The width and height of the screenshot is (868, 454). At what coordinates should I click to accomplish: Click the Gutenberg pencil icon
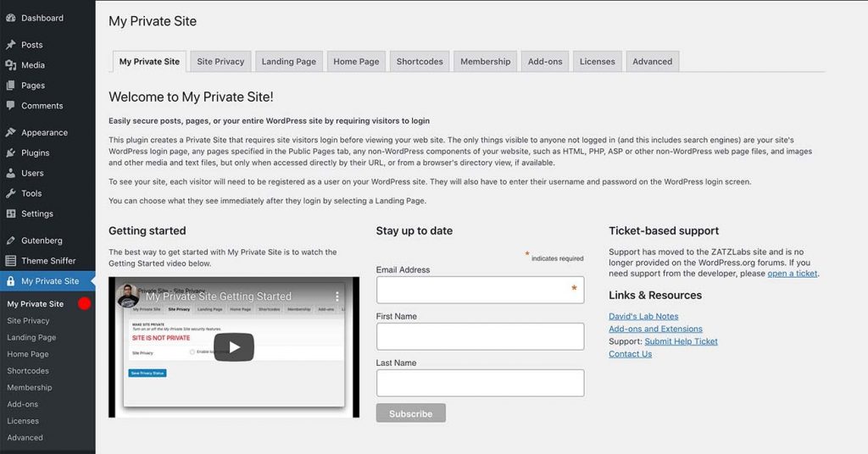pos(10,241)
